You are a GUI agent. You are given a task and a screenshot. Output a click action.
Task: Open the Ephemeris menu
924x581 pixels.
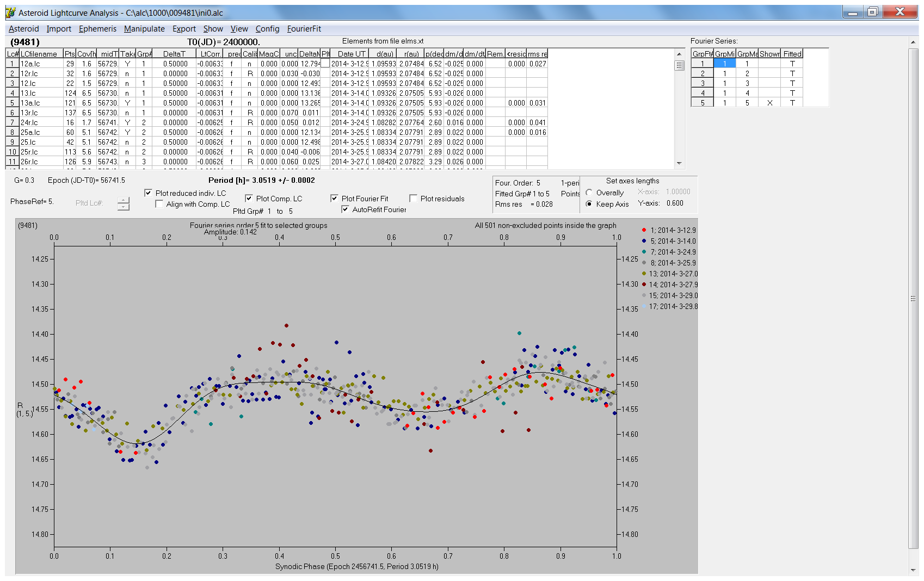click(97, 29)
